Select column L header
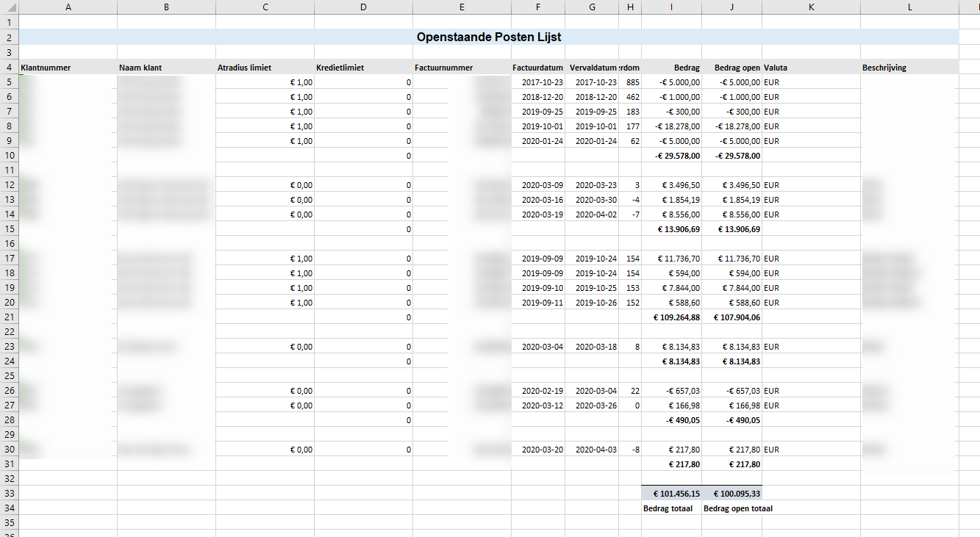The image size is (980, 537). pyautogui.click(x=910, y=7)
